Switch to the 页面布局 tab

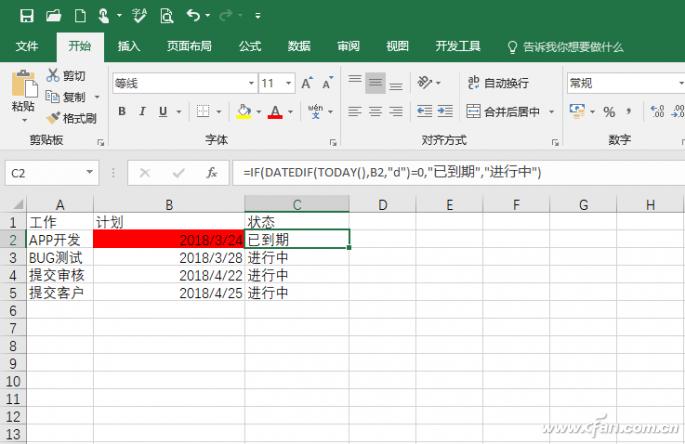[x=189, y=46]
